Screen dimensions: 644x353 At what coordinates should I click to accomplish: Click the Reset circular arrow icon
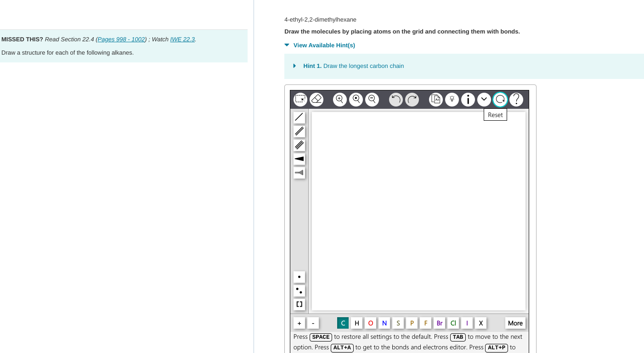click(500, 99)
